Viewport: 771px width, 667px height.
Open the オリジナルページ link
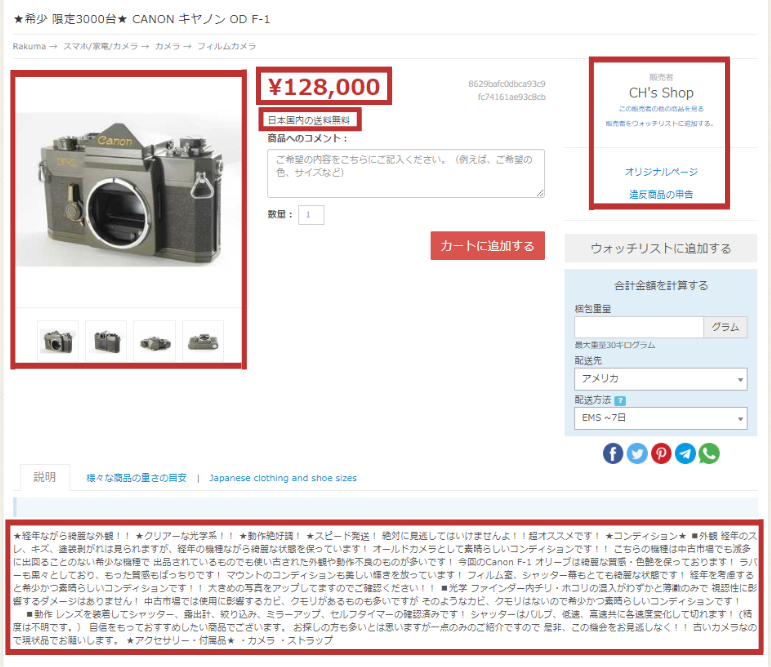pos(661,172)
